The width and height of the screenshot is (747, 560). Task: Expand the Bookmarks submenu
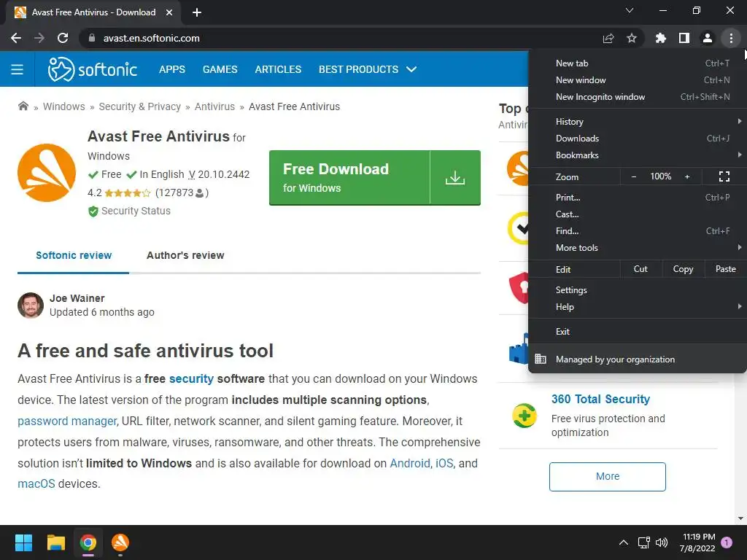click(x=638, y=155)
